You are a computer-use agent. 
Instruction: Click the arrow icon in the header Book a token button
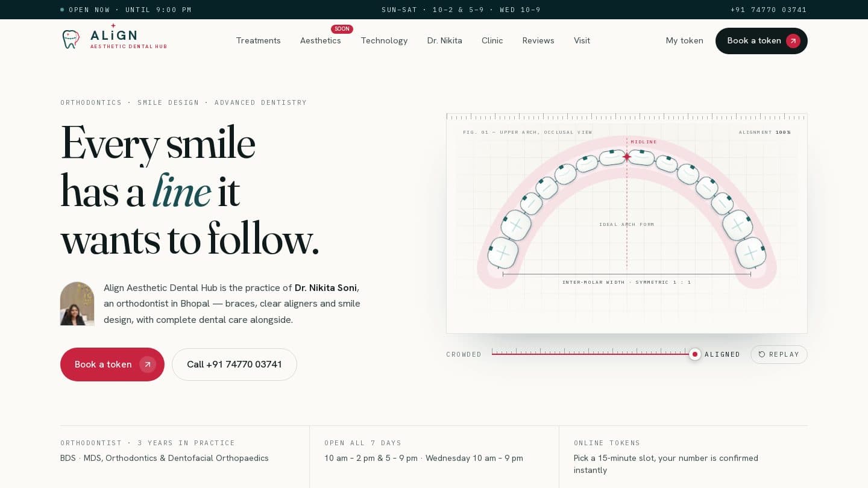click(793, 41)
